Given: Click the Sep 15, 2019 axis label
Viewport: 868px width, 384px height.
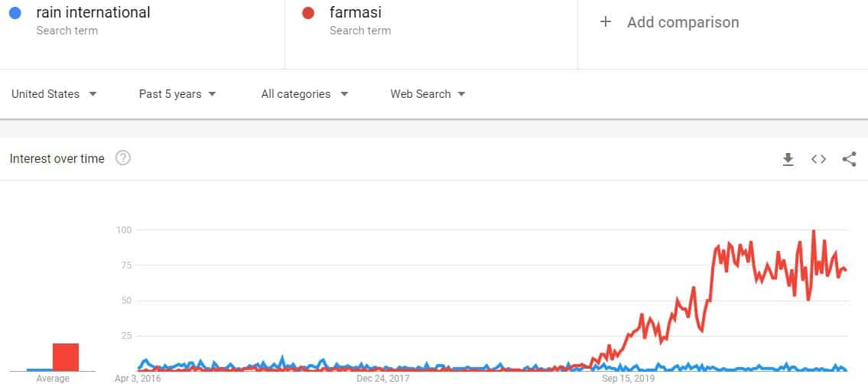Looking at the screenshot, I should (x=629, y=379).
